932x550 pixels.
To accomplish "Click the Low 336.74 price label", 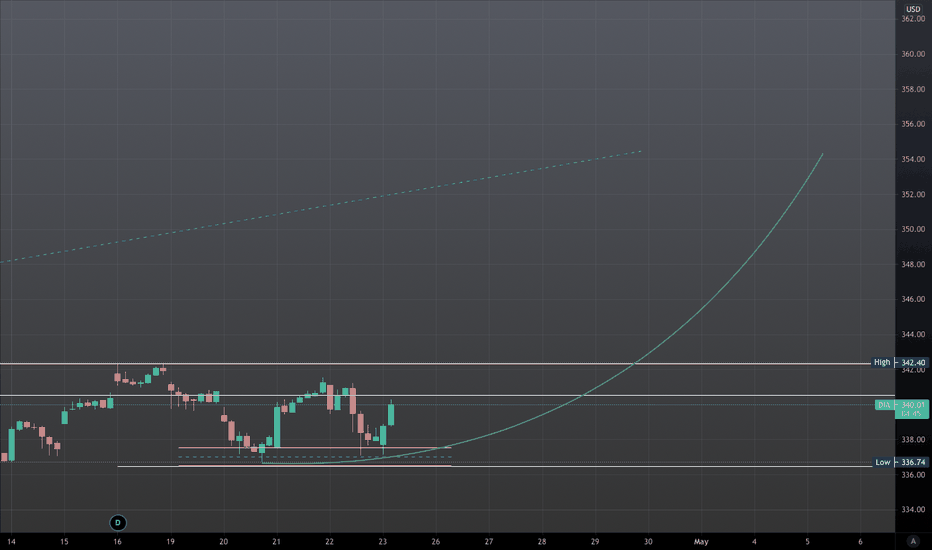I will tap(900, 462).
